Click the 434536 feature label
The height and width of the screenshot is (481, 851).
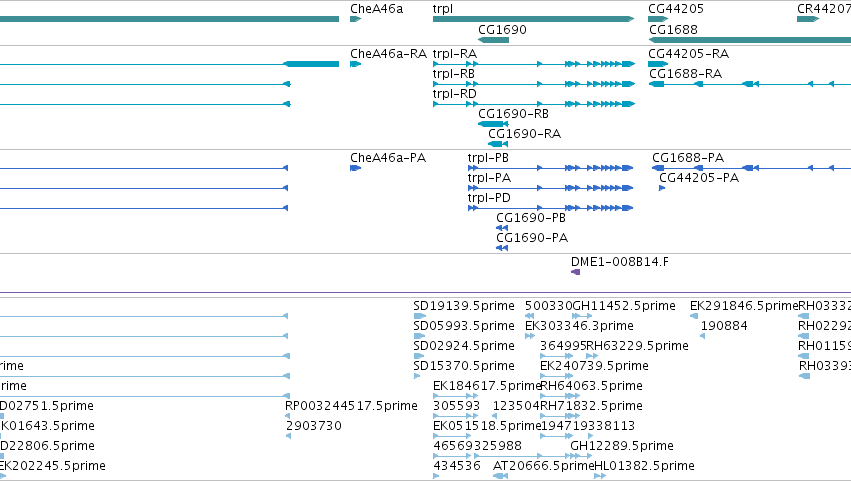457,466
